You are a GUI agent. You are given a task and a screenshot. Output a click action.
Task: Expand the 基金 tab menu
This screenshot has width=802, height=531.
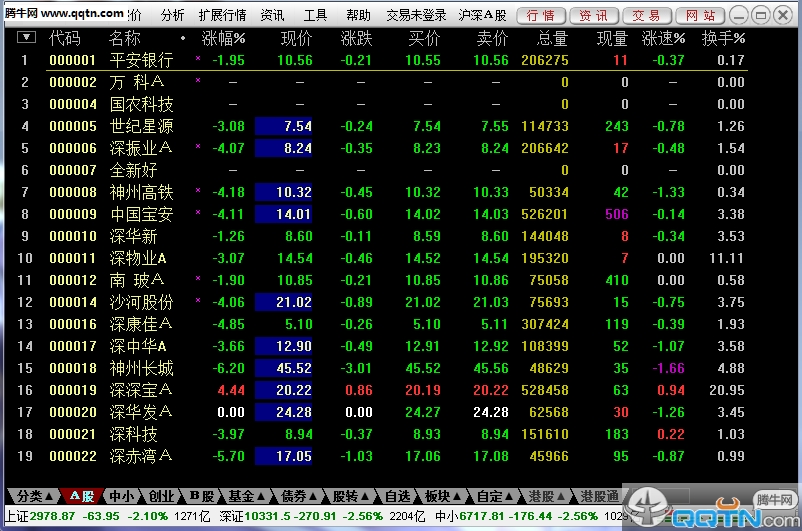[x=246, y=496]
